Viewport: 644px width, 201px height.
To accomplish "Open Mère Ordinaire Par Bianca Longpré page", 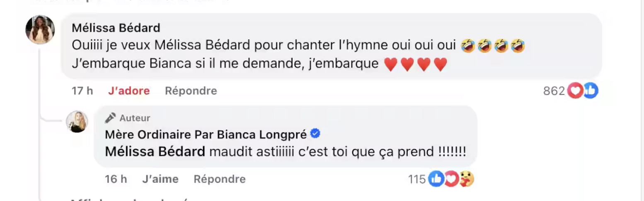I will point(206,134).
